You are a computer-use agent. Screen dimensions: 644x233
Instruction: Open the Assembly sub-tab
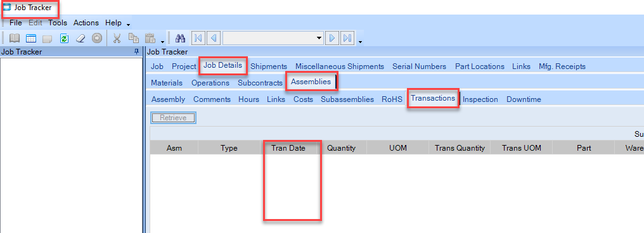tap(169, 99)
